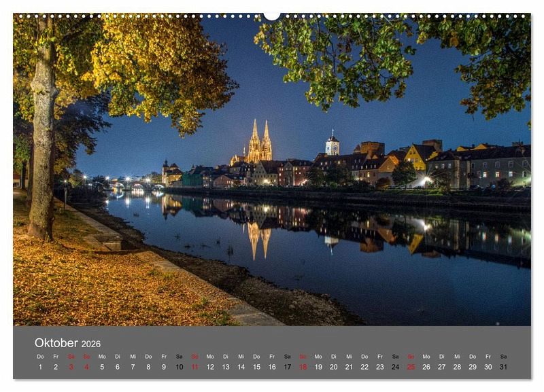
Task: Select Sunday the 4th in red
Action: pos(86,367)
